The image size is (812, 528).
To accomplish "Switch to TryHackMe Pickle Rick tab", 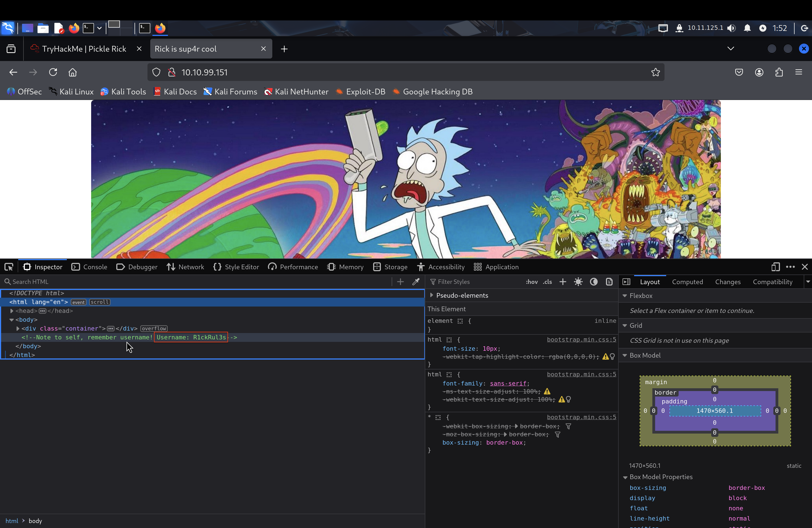I will 84,49.
